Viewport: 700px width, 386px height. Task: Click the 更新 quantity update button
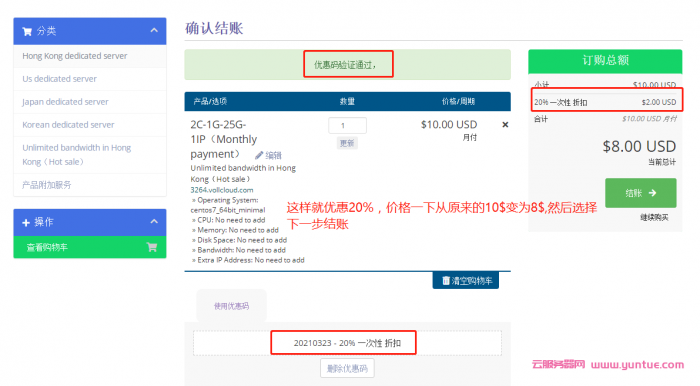point(347,143)
